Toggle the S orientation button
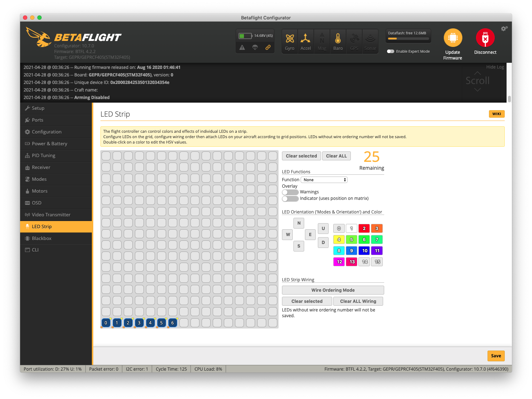 [x=299, y=246]
